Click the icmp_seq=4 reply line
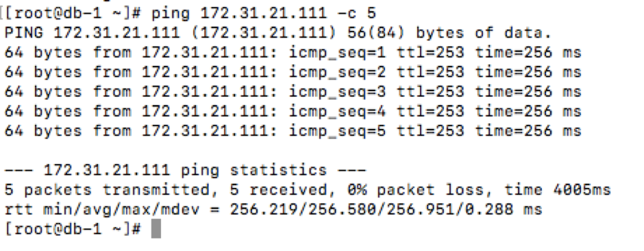 293,112
